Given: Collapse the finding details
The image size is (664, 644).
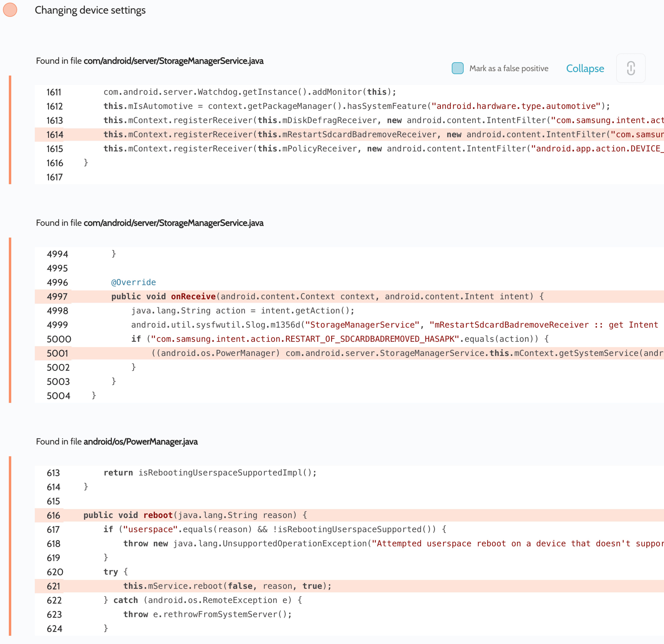Looking at the screenshot, I should point(585,68).
